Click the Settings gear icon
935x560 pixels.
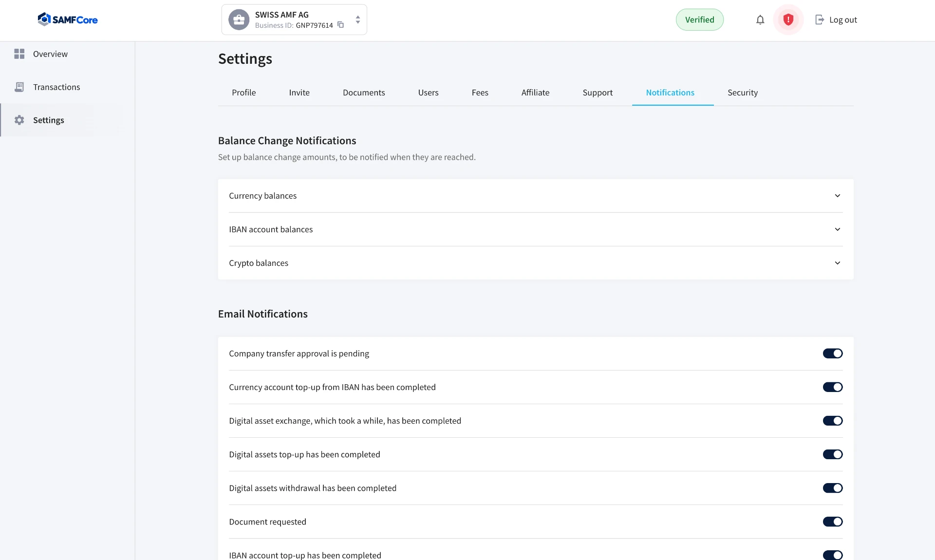pos(19,120)
